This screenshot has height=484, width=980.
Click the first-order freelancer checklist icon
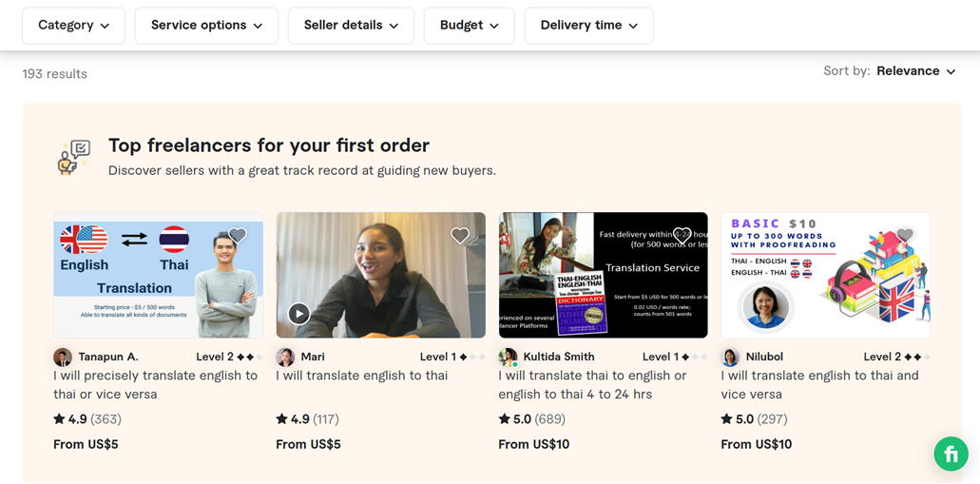74,158
